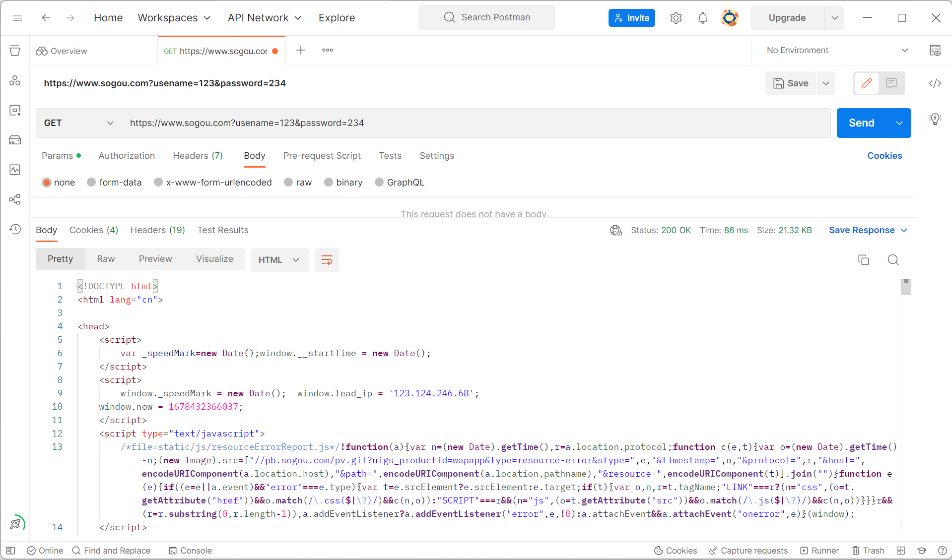952x560 pixels.
Task: Add a new request tab
Action: [x=301, y=50]
